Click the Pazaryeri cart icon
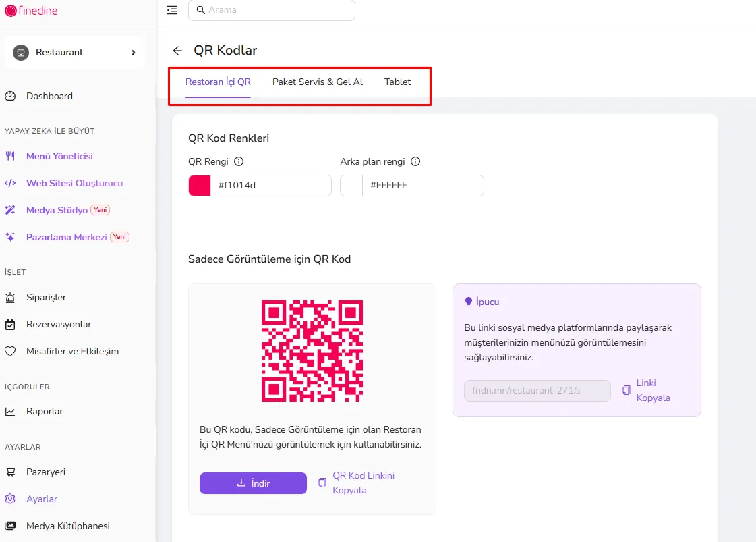 tap(10, 472)
